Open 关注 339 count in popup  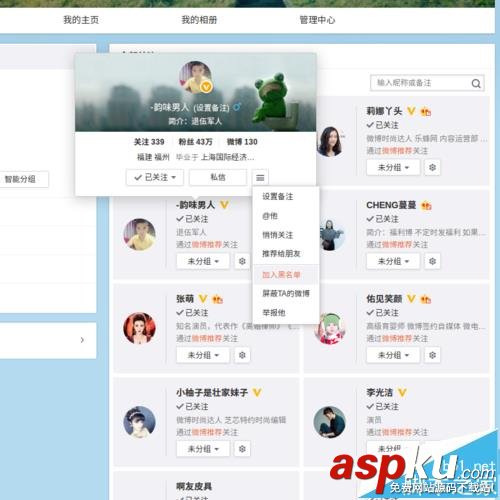click(x=149, y=142)
